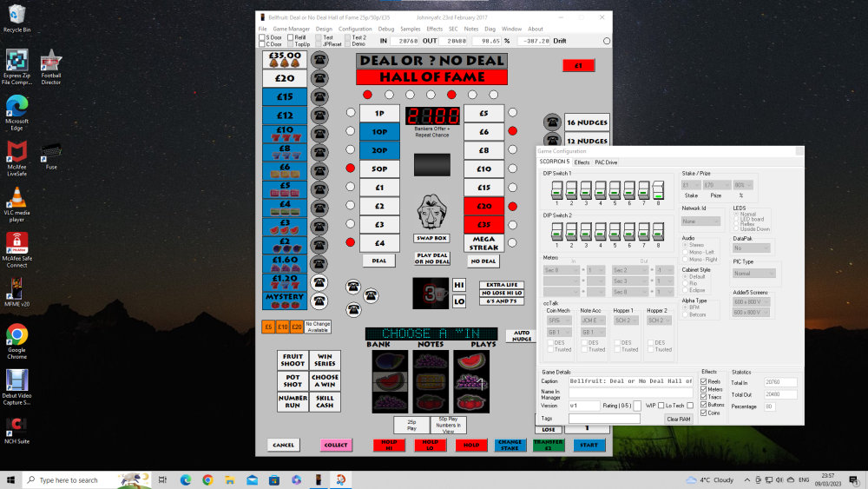Open the Prize dropdown showing £70
This screenshot has height=489, width=868.
[716, 185]
